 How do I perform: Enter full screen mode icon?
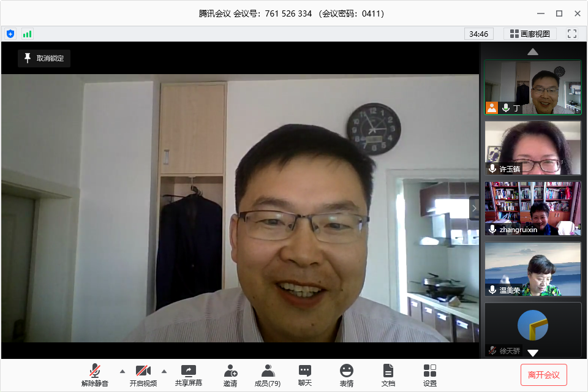572,34
